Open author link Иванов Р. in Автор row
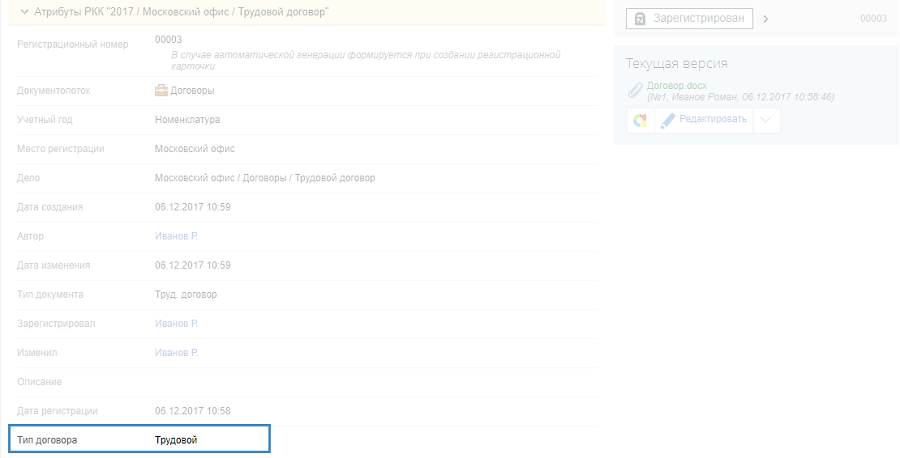The image size is (900, 458). click(176, 236)
